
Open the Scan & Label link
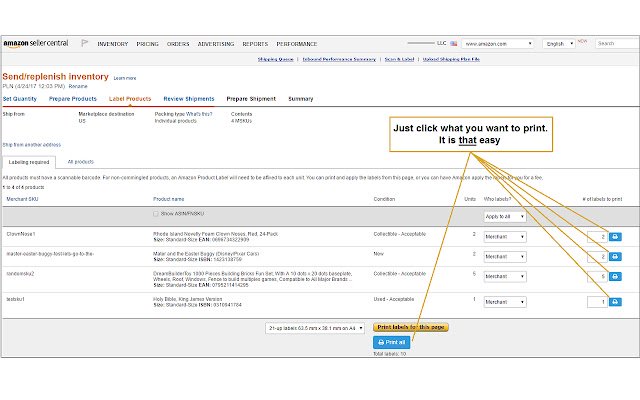pos(399,59)
